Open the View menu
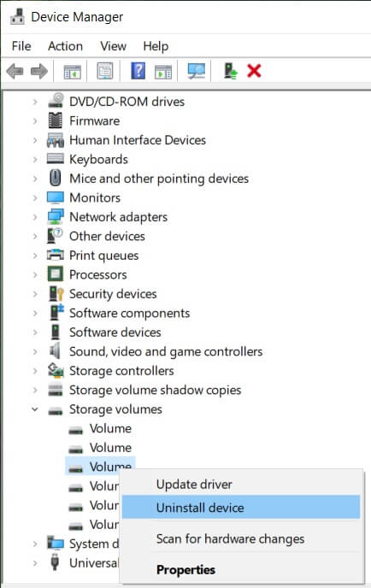Screen dimensions: 371x588 coord(113,46)
